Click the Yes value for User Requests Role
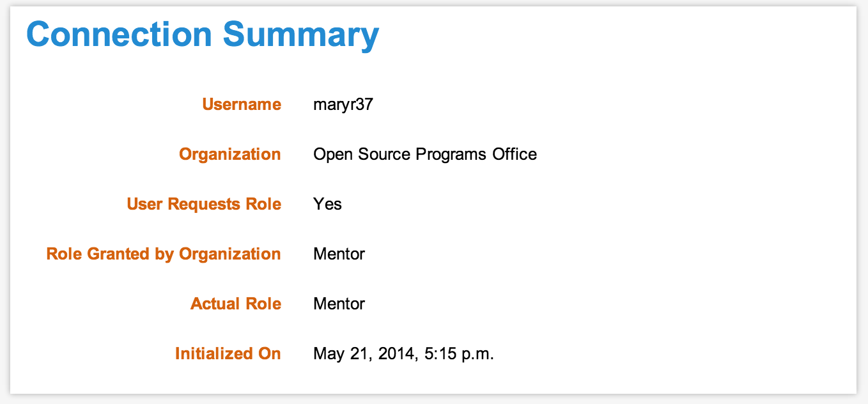Image resolution: width=868 pixels, height=404 pixels. coord(327,204)
